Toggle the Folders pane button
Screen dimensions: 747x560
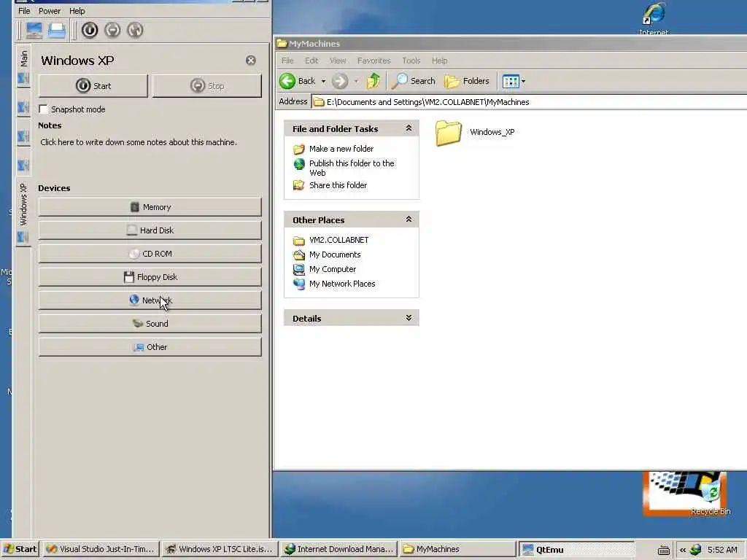[x=467, y=82]
